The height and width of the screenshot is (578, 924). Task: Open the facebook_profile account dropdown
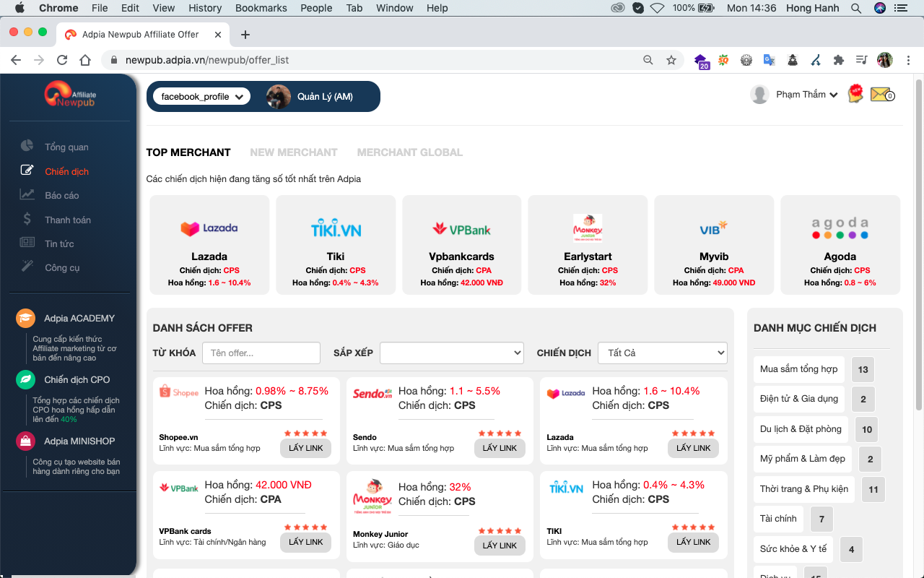[200, 95]
